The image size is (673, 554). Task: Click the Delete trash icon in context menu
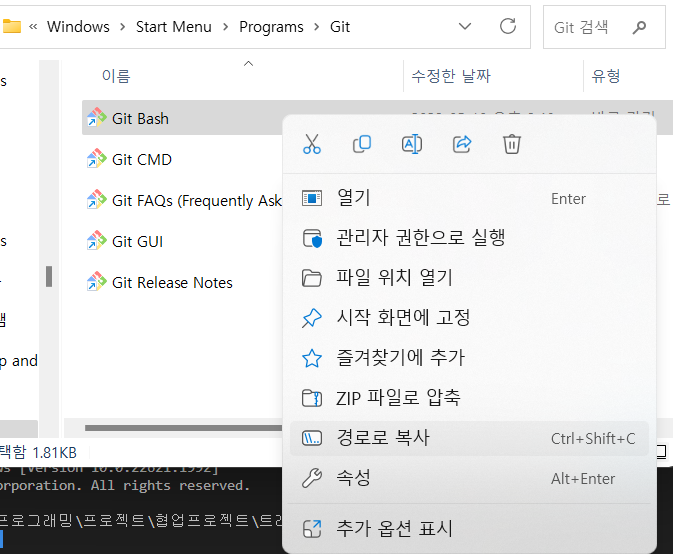click(512, 144)
